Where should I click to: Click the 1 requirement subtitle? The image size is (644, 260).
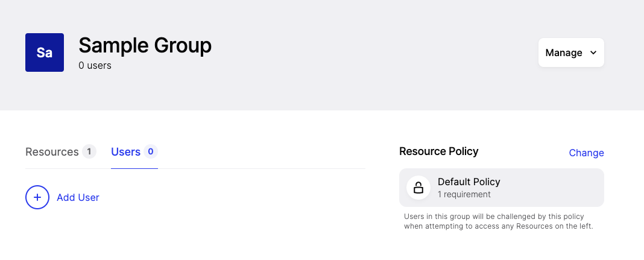(464, 194)
